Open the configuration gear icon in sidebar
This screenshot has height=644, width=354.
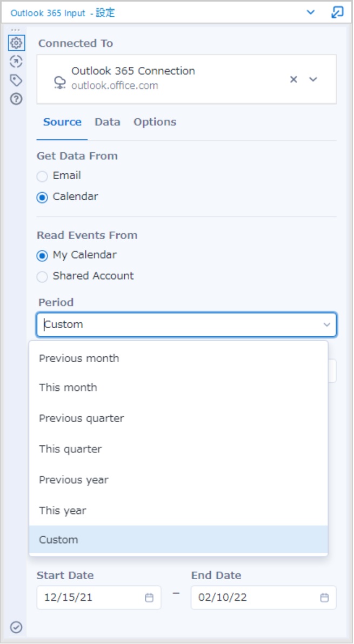tap(16, 43)
